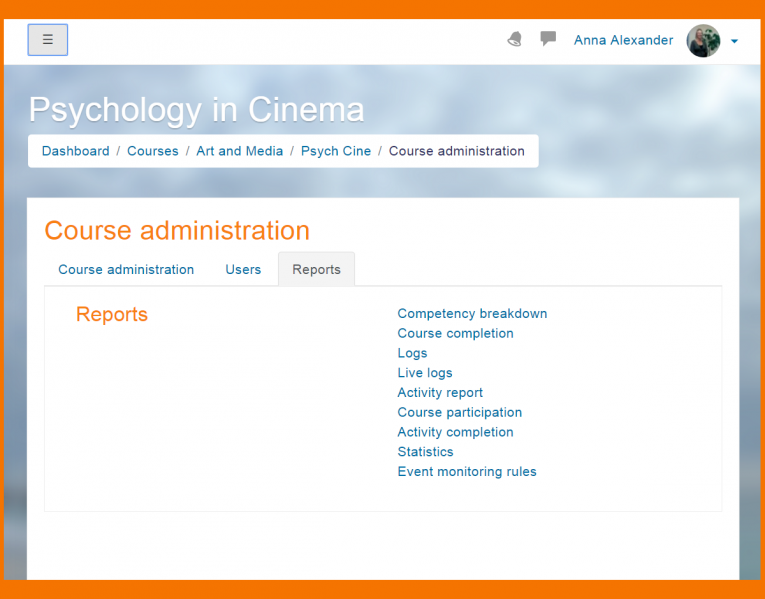
Task: Open the Event monitoring rules link
Action: (466, 472)
